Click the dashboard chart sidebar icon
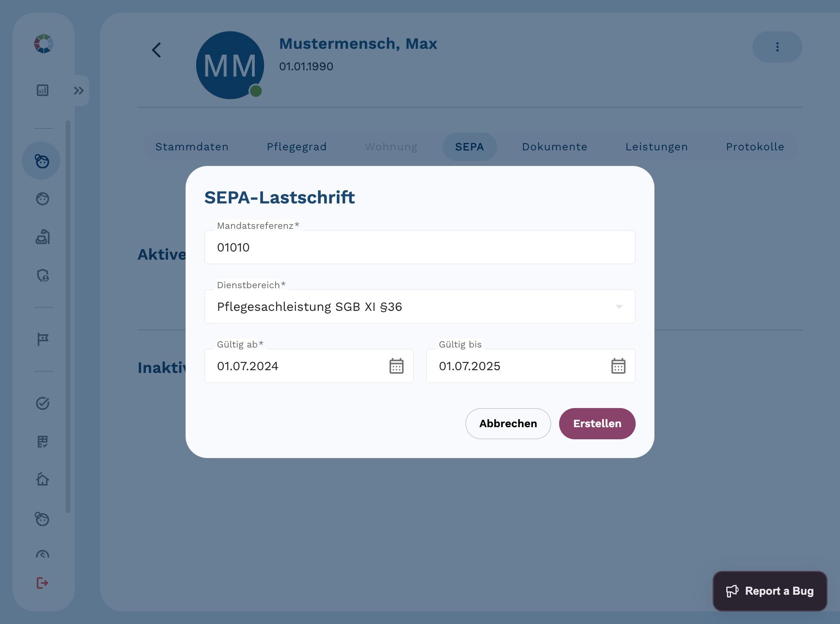This screenshot has width=840, height=624. (x=43, y=91)
